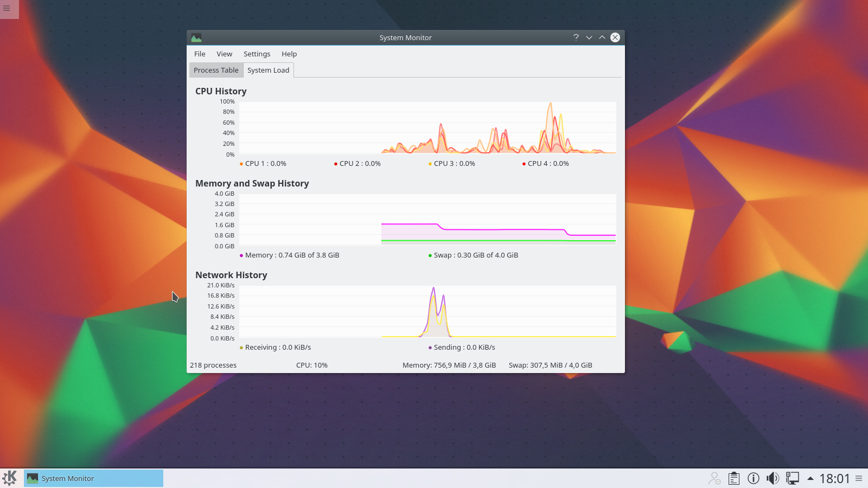Click the "100%" CPU axis label
868x488 pixels.
pyautogui.click(x=227, y=102)
